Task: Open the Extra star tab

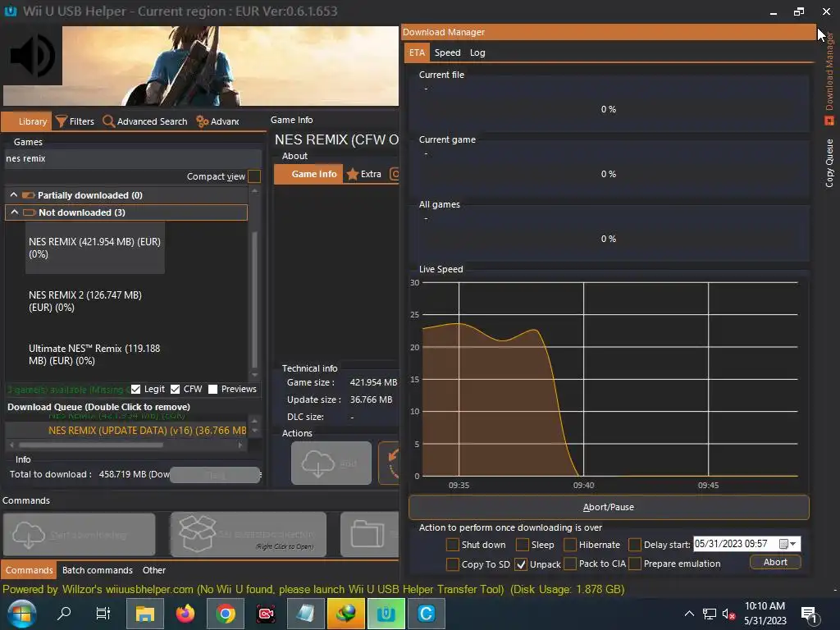Action: click(x=363, y=174)
